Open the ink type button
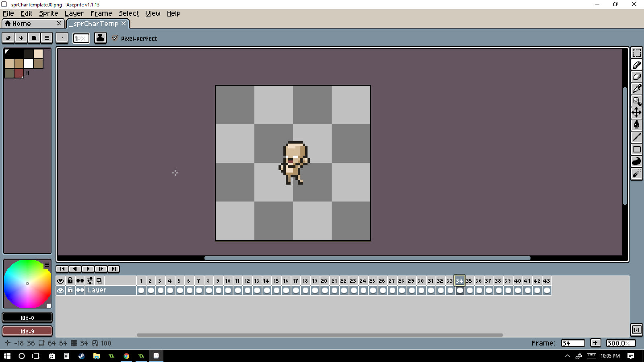The width and height of the screenshot is (644, 362). click(100, 38)
